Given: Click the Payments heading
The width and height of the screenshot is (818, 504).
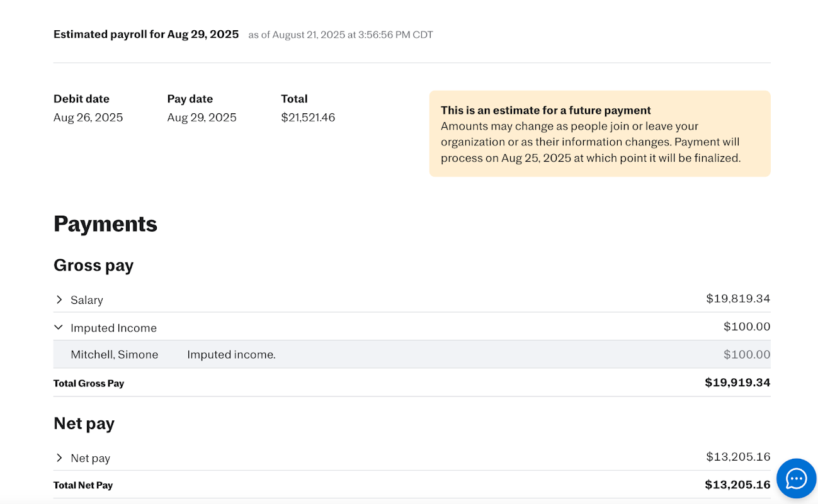Looking at the screenshot, I should 105,224.
